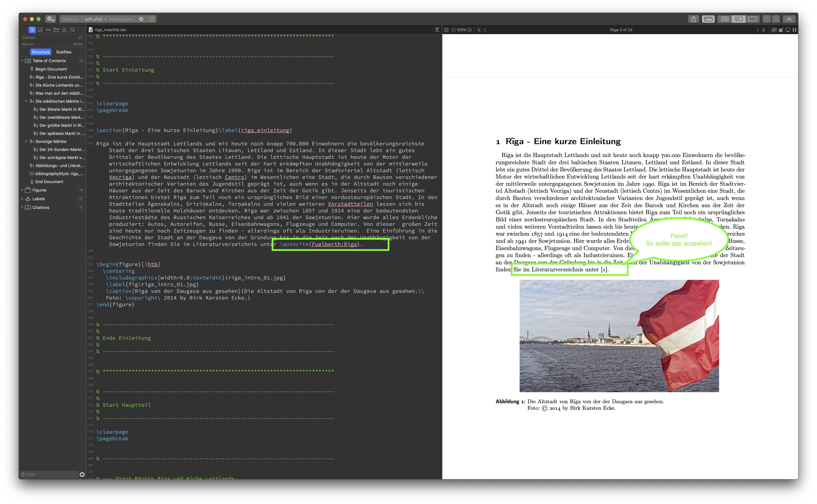817x504 pixels.
Task: Collapse Die städtischen Märkte section
Action: tap(26, 101)
